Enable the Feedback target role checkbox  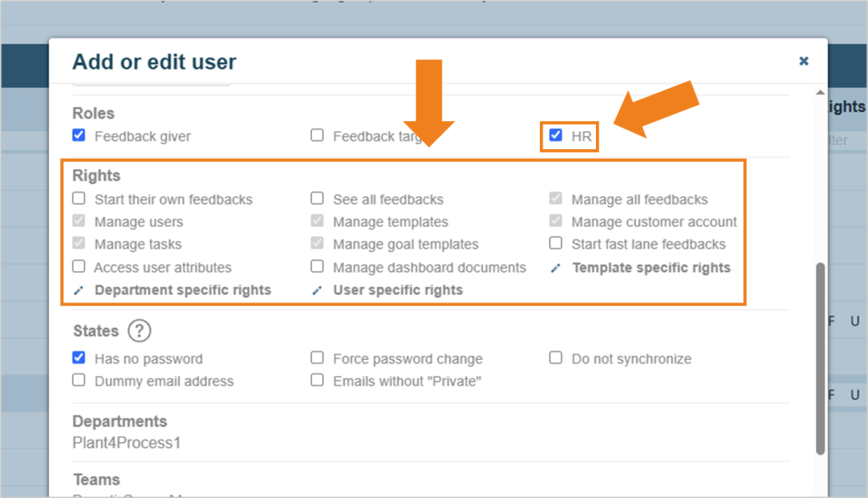317,135
